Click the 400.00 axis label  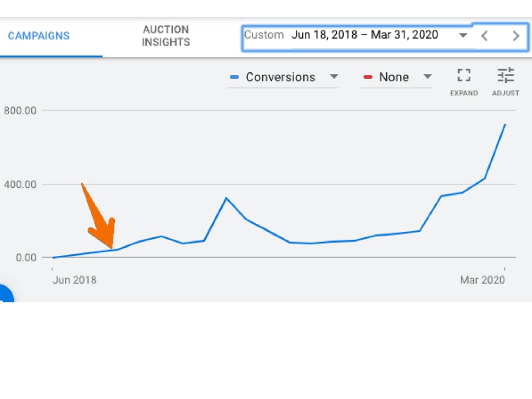20,185
